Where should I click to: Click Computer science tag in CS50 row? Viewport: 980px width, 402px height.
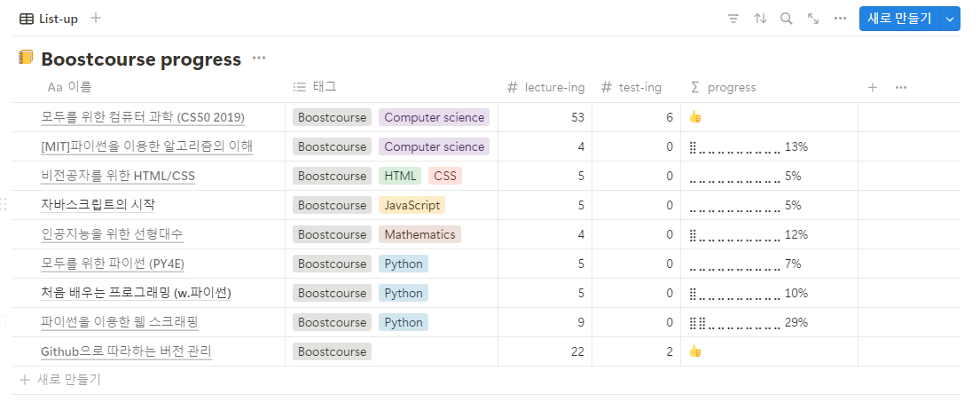click(434, 117)
